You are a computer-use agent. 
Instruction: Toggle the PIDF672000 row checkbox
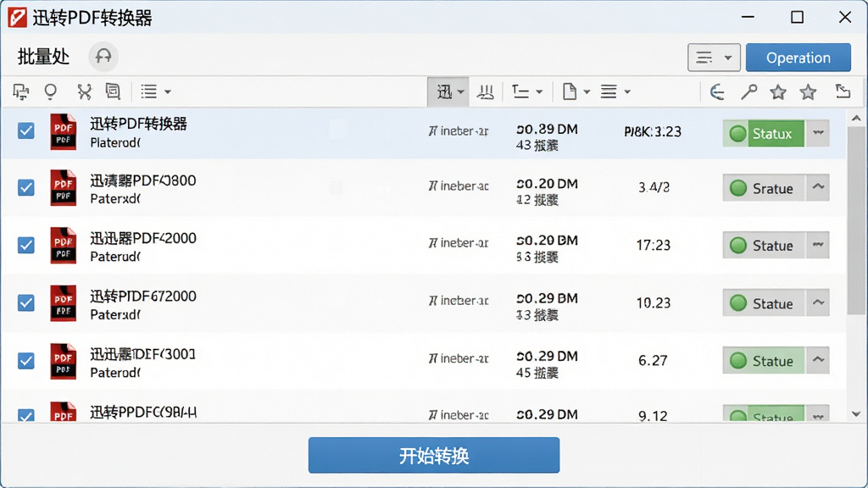pyautogui.click(x=26, y=303)
